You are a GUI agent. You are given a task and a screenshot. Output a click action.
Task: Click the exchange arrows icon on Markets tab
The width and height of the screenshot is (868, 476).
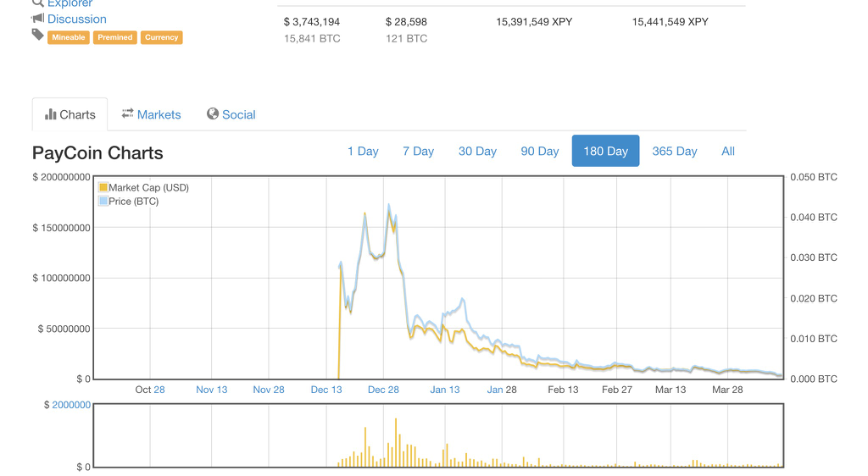pos(128,113)
